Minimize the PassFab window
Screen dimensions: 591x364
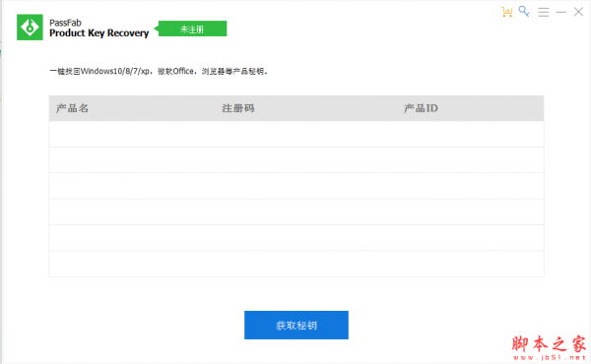coord(560,12)
